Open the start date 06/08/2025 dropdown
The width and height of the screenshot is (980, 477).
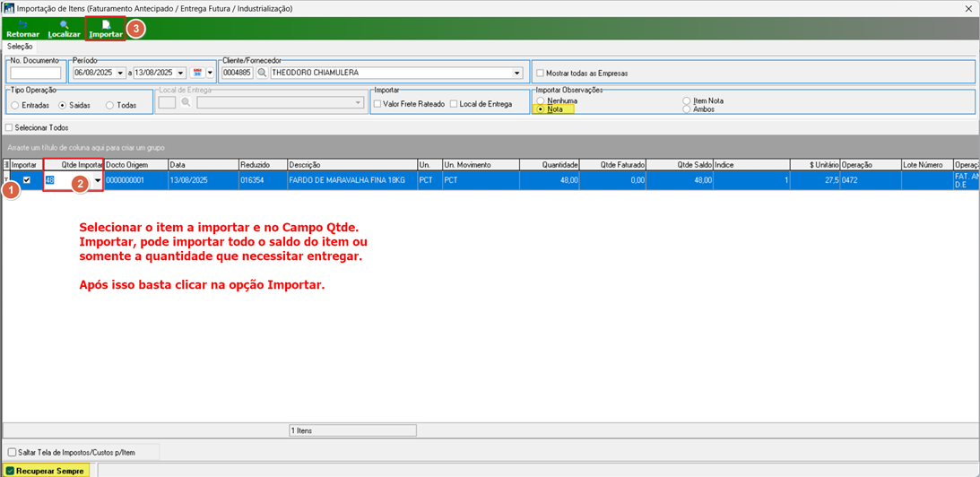click(x=121, y=73)
